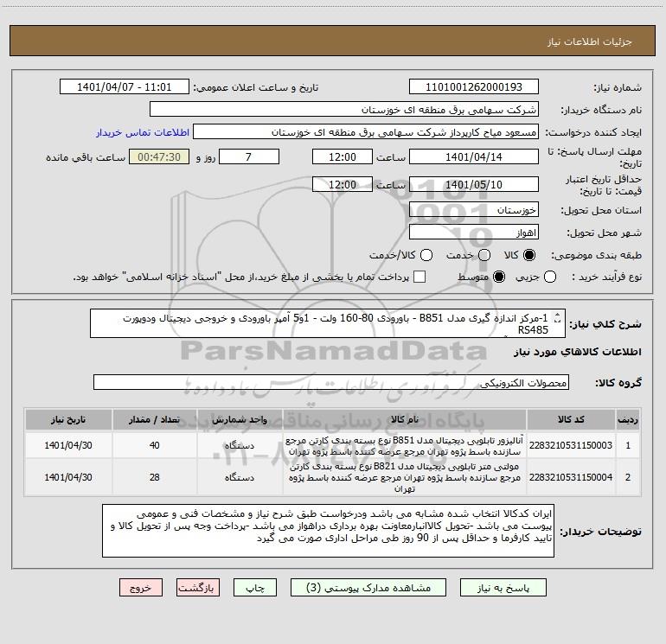Screen dimensions: 666x644
Task: Click price validity date 1401/05/10
Action: (x=474, y=184)
